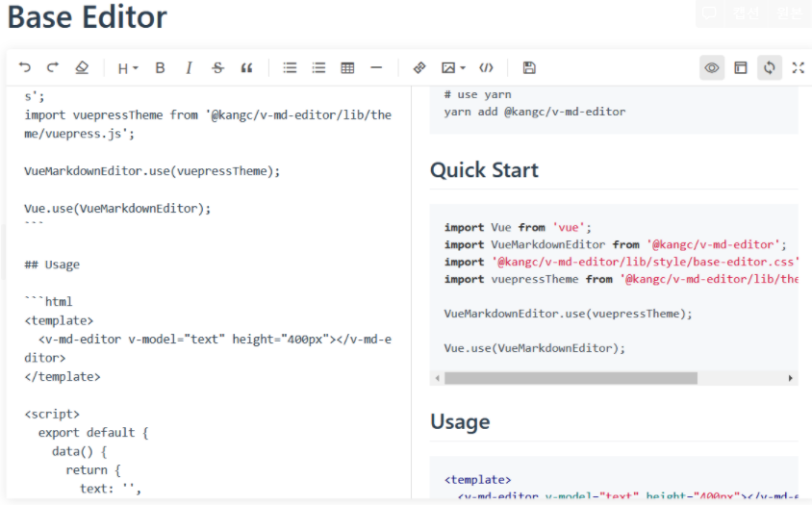Insert a hyperlink

[419, 68]
